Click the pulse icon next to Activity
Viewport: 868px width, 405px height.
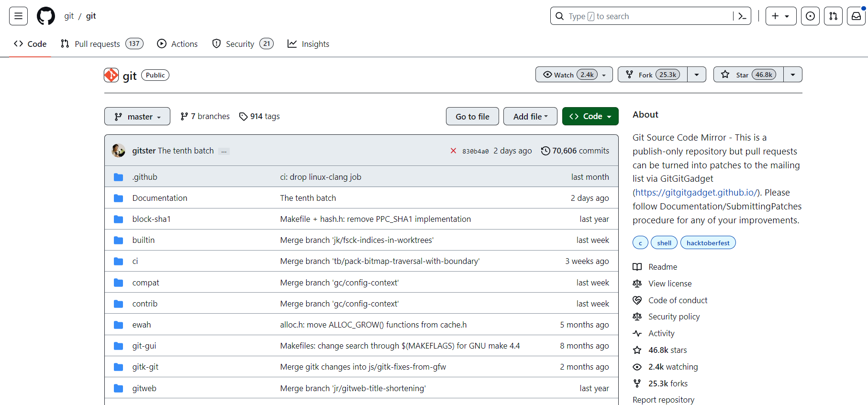[x=637, y=333]
